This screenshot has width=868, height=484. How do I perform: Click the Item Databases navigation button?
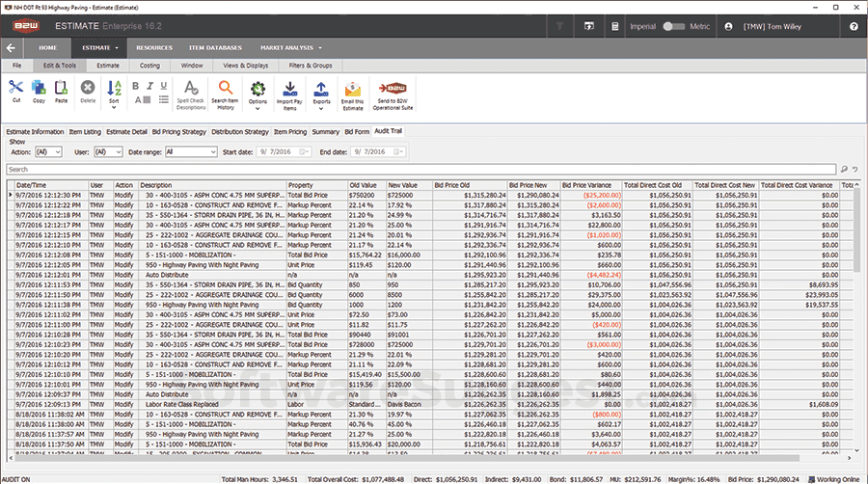(x=214, y=47)
